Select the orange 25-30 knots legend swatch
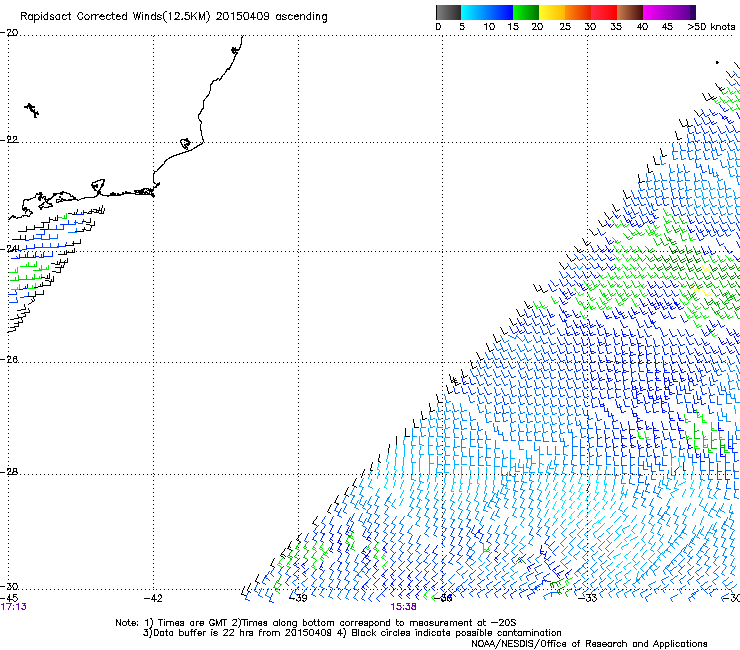740x650 pixels. point(578,12)
